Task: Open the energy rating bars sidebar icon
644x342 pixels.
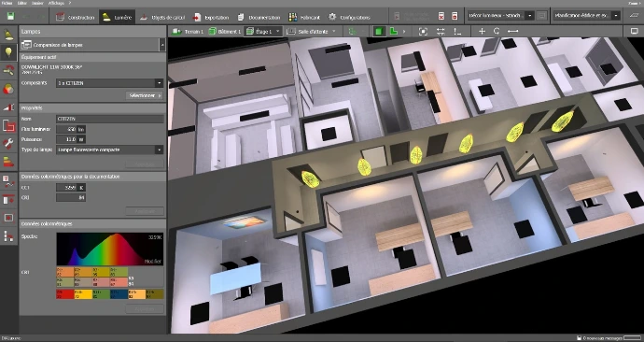Action: (8, 162)
